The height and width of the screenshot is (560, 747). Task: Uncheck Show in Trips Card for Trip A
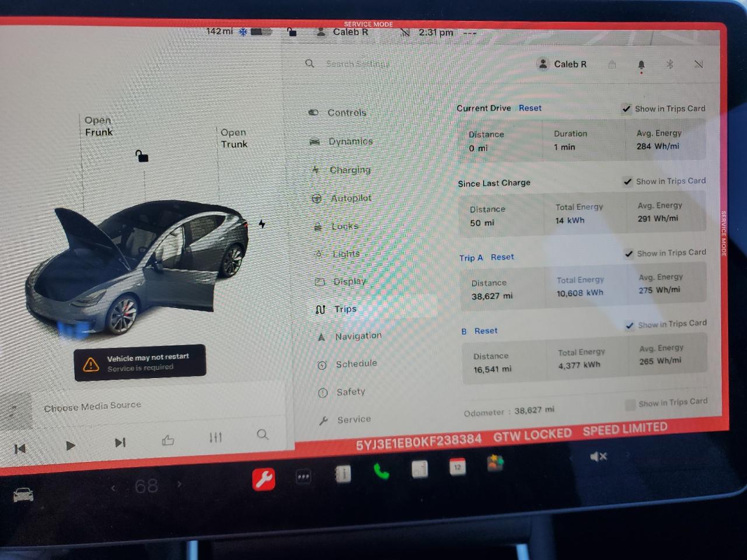tap(629, 253)
